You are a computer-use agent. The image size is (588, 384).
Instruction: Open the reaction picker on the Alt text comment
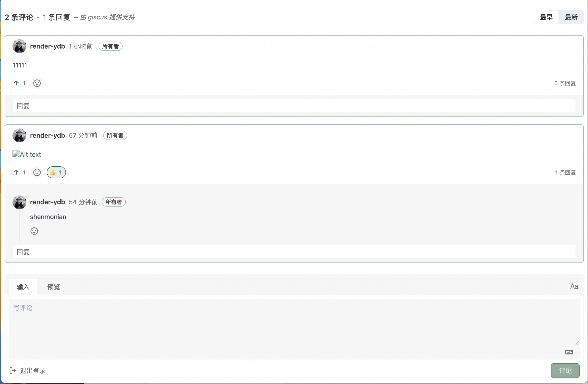click(x=37, y=172)
